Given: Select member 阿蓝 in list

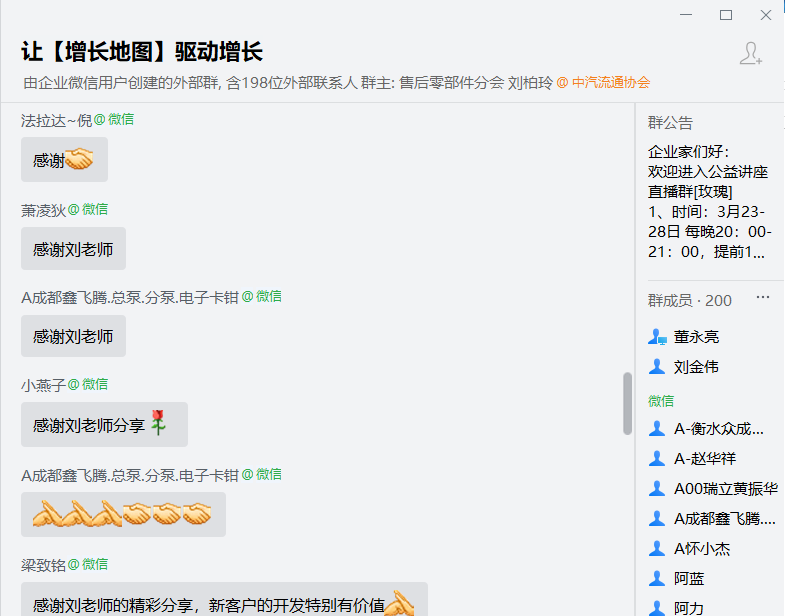Looking at the screenshot, I should pyautogui.click(x=689, y=578).
